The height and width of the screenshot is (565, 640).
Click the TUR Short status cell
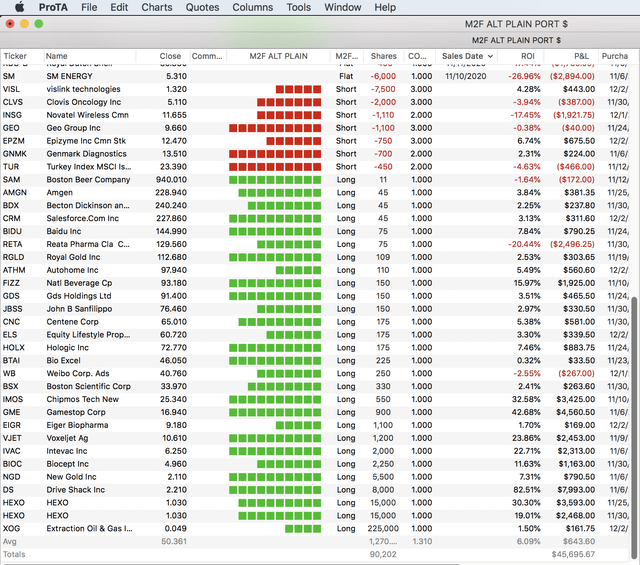[x=346, y=167]
